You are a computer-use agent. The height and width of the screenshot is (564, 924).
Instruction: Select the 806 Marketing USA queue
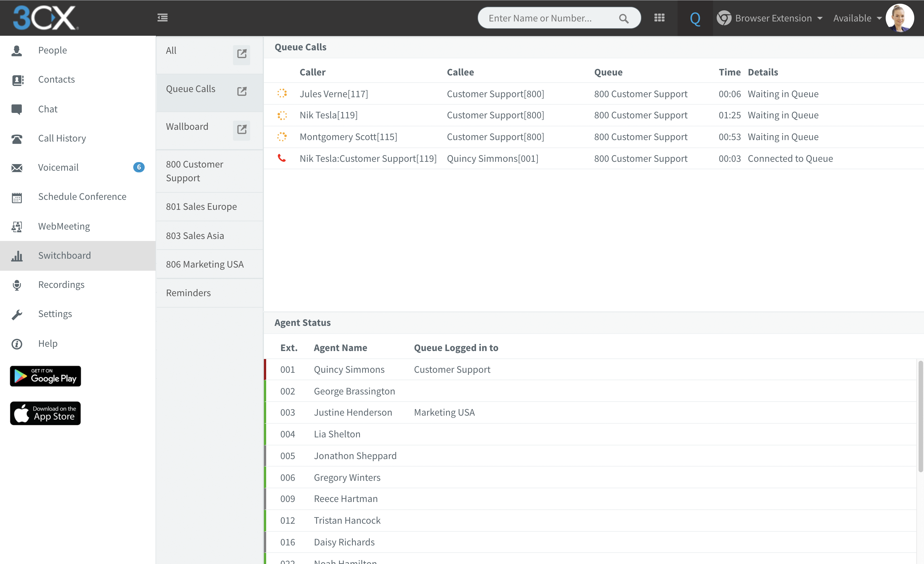coord(205,264)
